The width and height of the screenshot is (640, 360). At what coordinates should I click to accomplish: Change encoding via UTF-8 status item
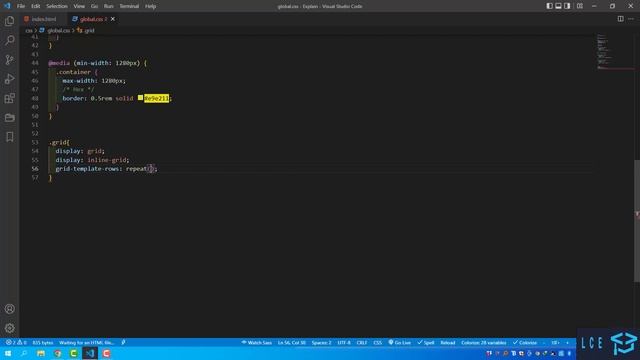(x=344, y=342)
